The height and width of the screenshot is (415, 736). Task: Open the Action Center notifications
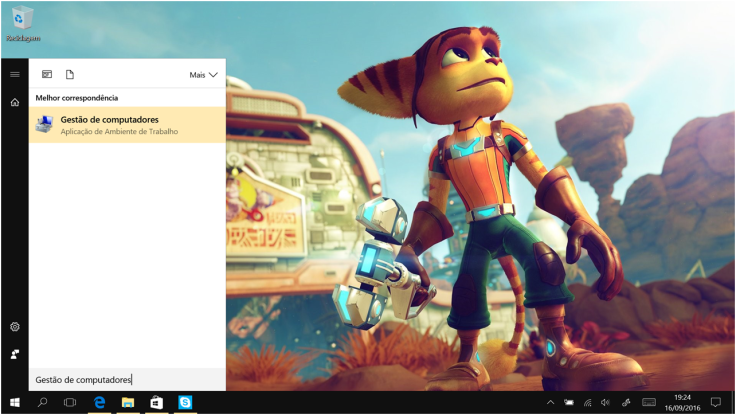point(716,402)
